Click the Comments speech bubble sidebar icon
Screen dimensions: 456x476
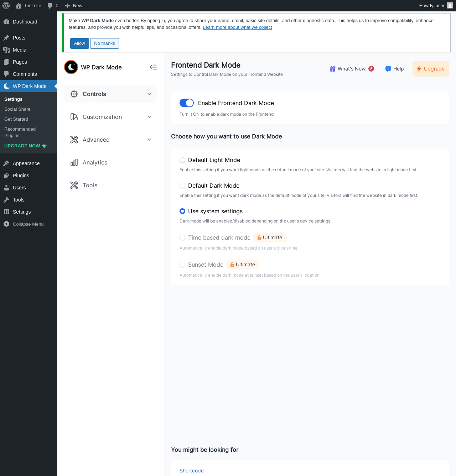point(6,74)
